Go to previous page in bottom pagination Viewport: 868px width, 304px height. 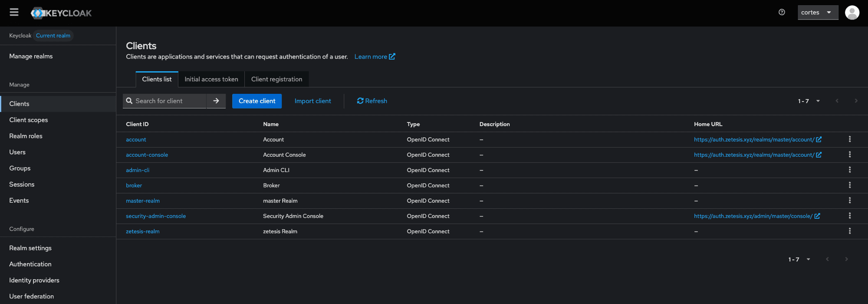827,259
